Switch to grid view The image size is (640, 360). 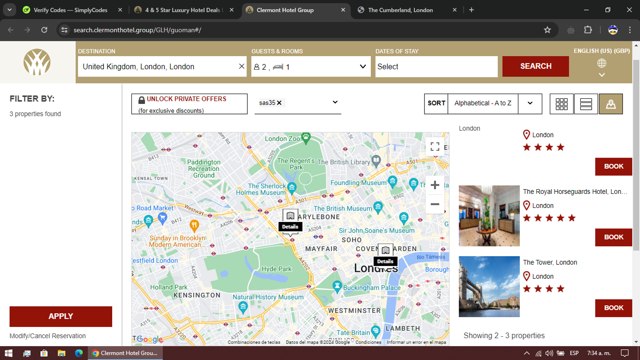click(562, 104)
